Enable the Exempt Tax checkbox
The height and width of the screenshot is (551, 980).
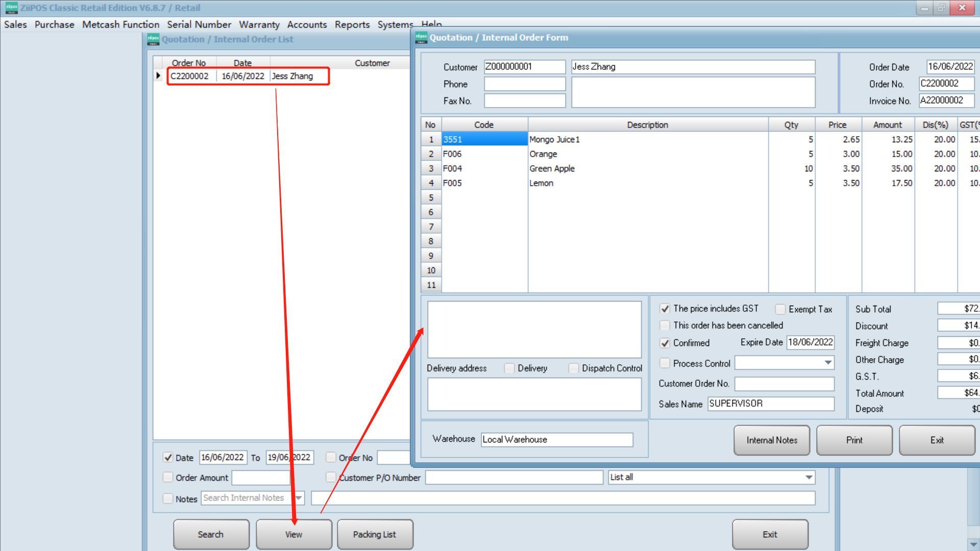tap(780, 309)
